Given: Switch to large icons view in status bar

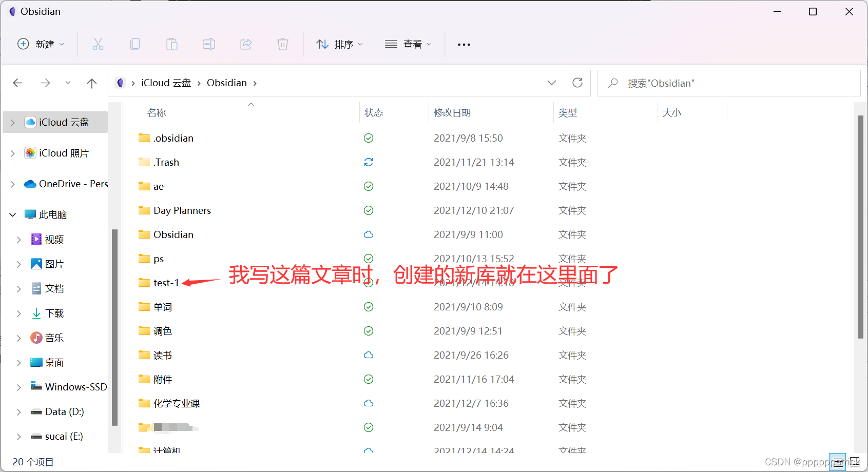Looking at the screenshot, I should click(855, 462).
